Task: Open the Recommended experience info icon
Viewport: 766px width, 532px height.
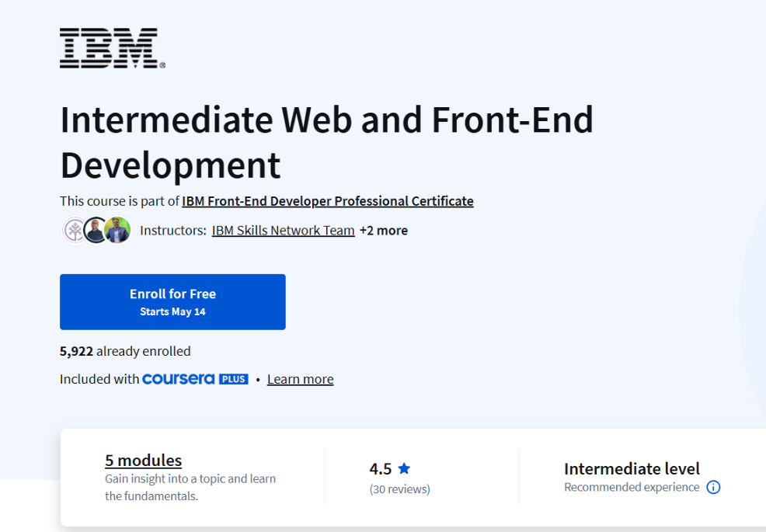Action: [x=713, y=488]
